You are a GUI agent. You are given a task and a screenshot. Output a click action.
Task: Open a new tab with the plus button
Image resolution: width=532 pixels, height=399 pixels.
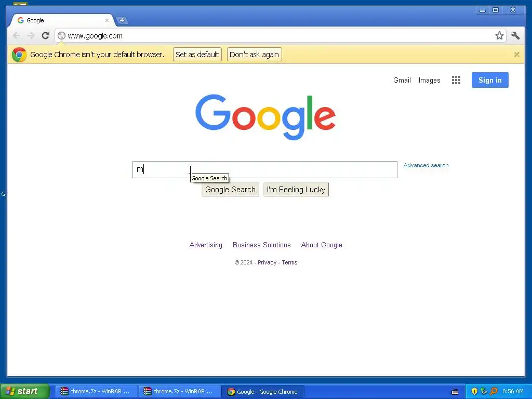pyautogui.click(x=122, y=20)
